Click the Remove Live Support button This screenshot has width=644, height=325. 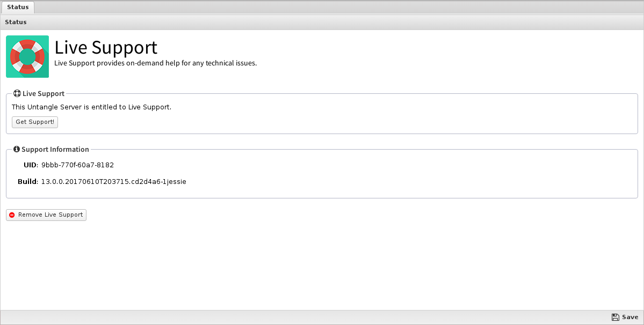pyautogui.click(x=46, y=215)
